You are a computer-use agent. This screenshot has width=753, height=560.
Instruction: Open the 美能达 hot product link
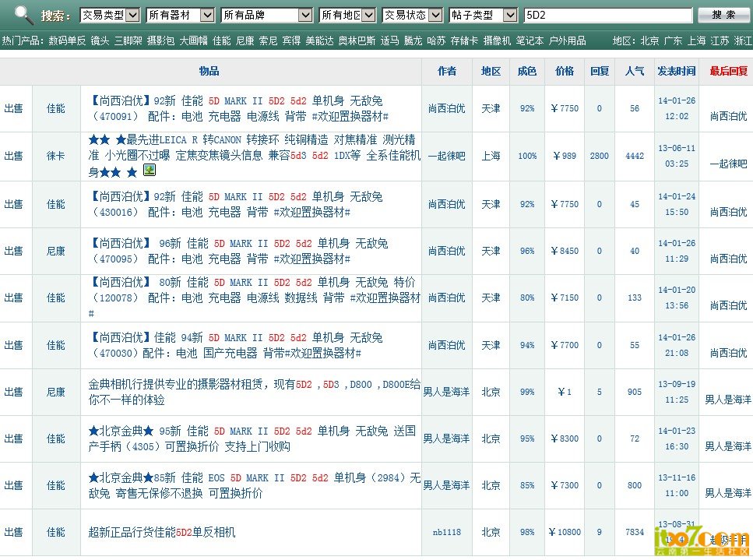coord(320,41)
